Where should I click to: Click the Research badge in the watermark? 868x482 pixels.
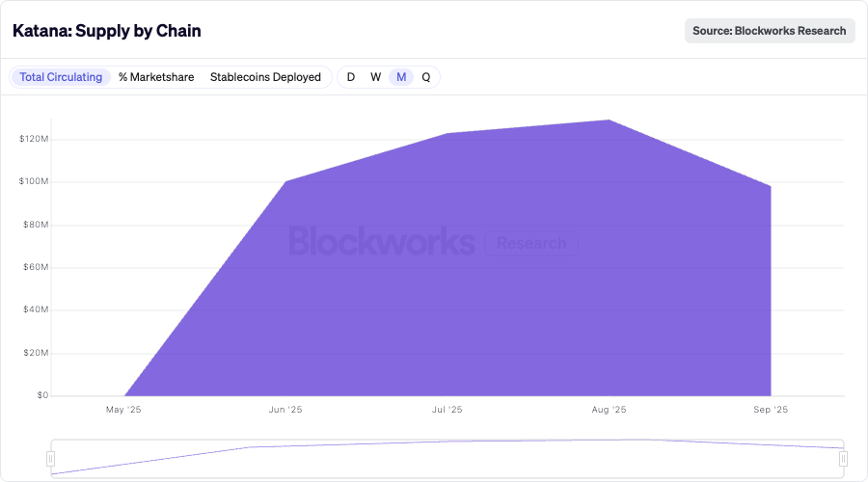531,243
